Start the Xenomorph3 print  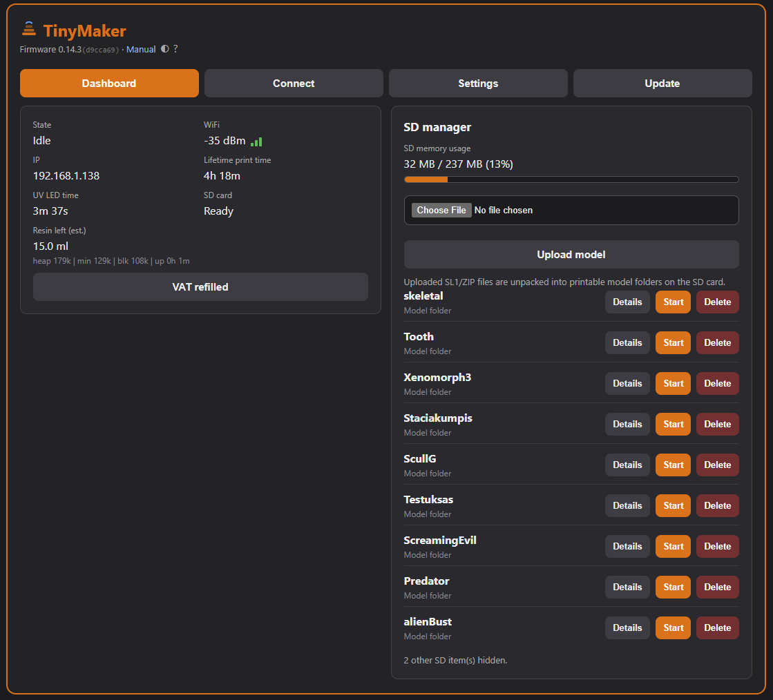[674, 383]
